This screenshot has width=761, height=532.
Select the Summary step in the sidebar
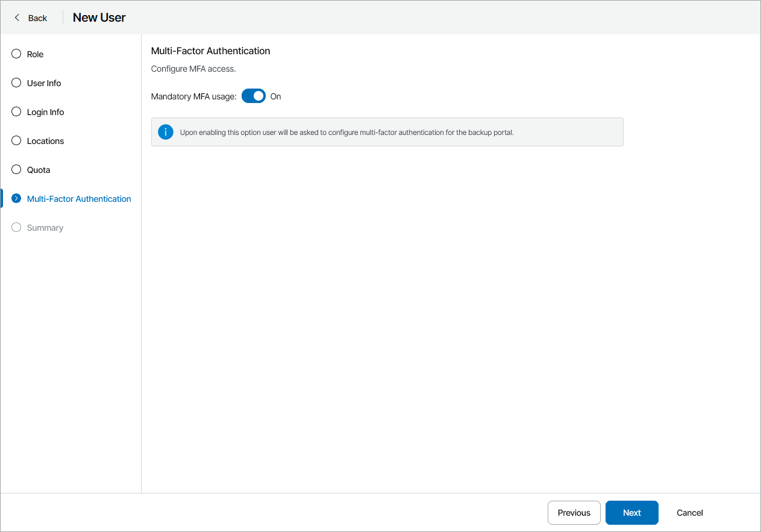click(45, 227)
